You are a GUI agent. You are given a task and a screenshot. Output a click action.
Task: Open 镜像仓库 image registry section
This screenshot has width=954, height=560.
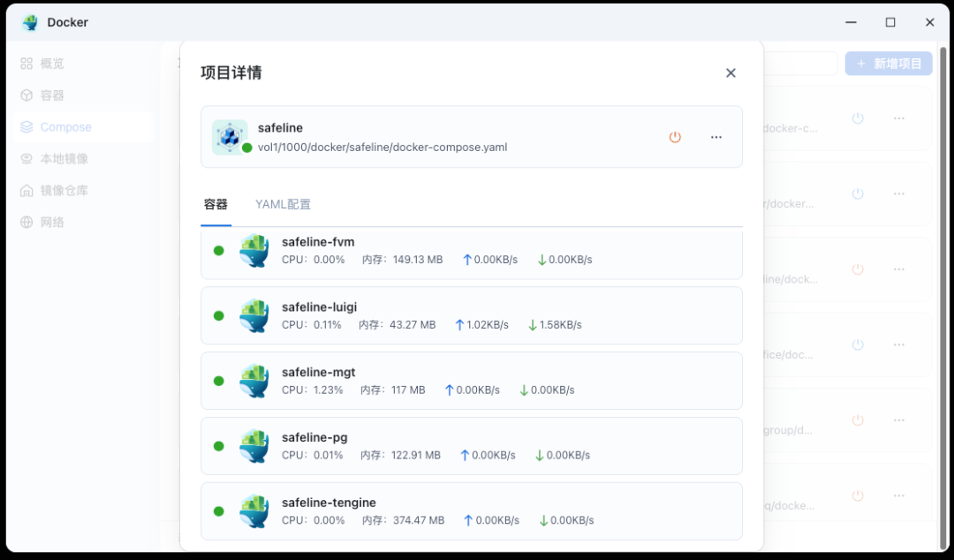coord(83,190)
